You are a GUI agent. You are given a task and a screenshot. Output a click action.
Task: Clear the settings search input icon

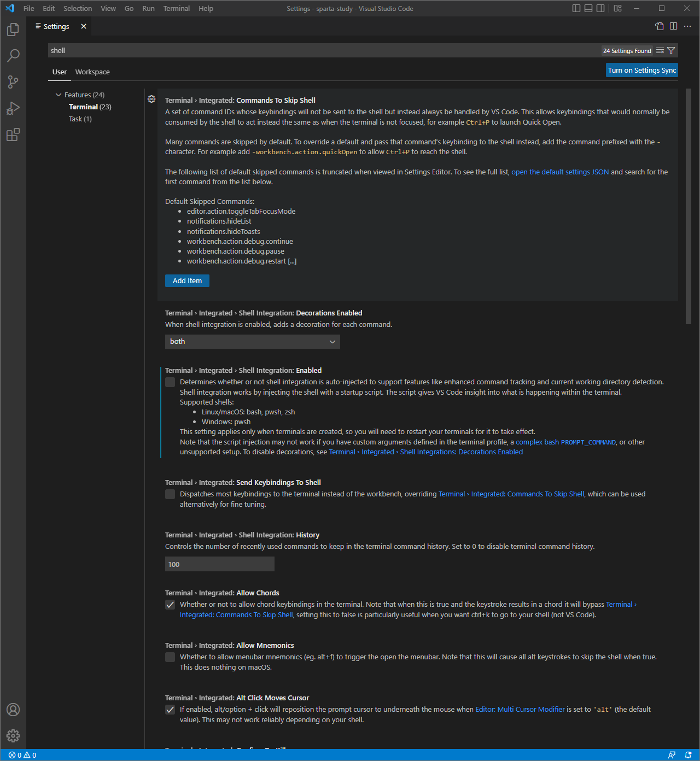pyautogui.click(x=660, y=51)
